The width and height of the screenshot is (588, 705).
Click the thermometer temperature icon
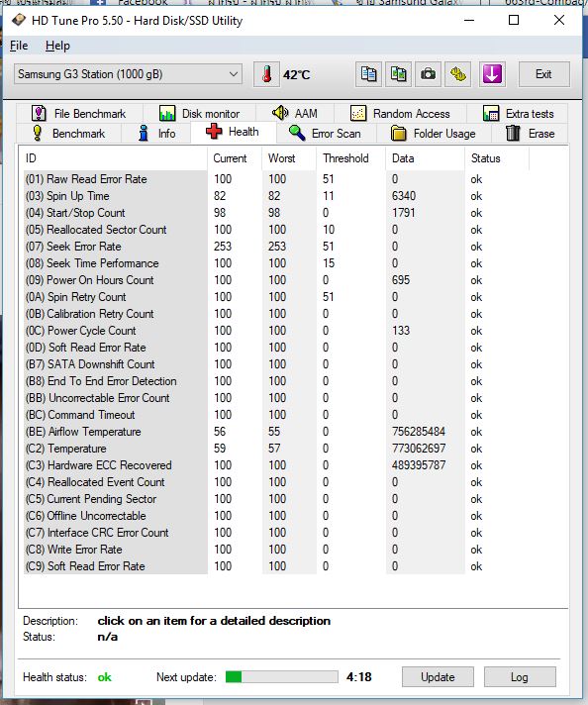[266, 74]
